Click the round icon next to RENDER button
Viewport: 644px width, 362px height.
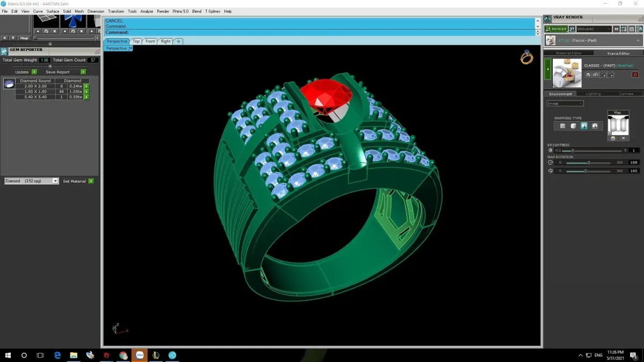(572, 29)
